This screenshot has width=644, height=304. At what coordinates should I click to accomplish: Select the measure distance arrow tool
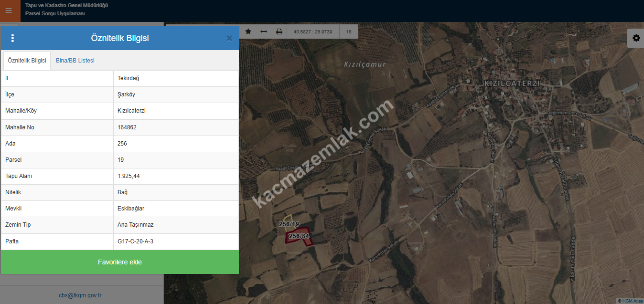click(263, 31)
